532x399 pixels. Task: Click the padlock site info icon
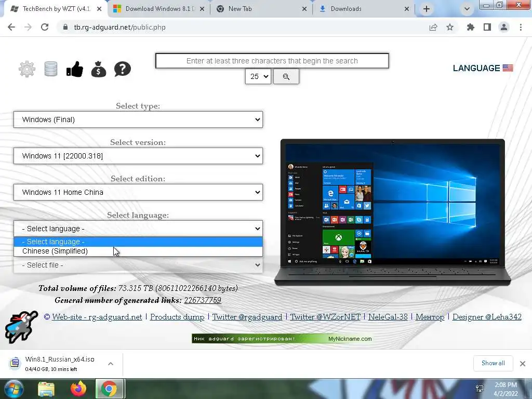pyautogui.click(x=65, y=27)
